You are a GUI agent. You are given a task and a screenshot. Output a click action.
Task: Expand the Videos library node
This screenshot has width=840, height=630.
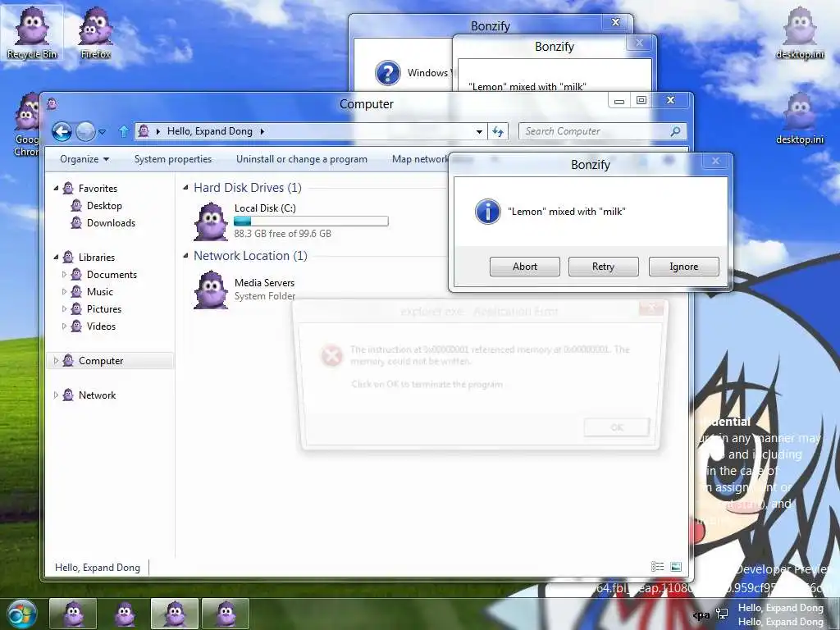tap(64, 326)
